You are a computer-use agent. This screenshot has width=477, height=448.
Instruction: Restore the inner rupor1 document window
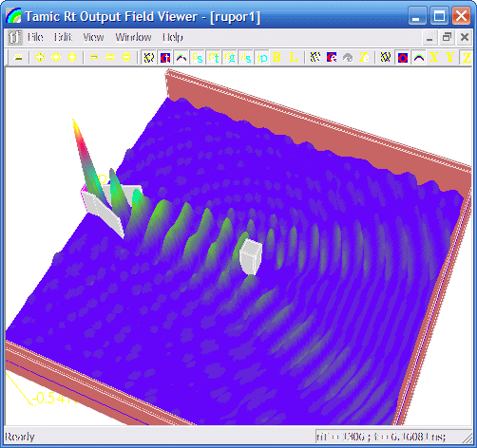[x=447, y=37]
